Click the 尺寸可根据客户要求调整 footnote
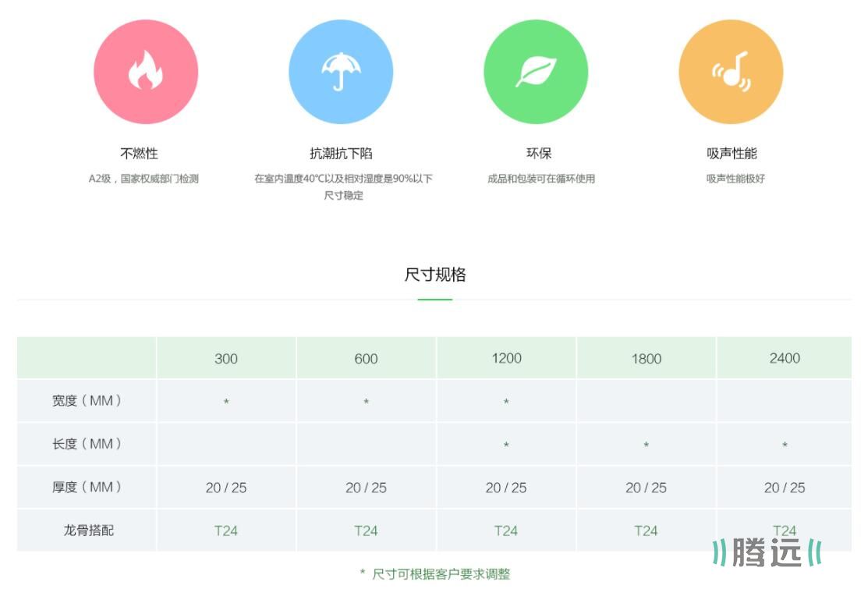The width and height of the screenshot is (868, 589). (x=440, y=573)
